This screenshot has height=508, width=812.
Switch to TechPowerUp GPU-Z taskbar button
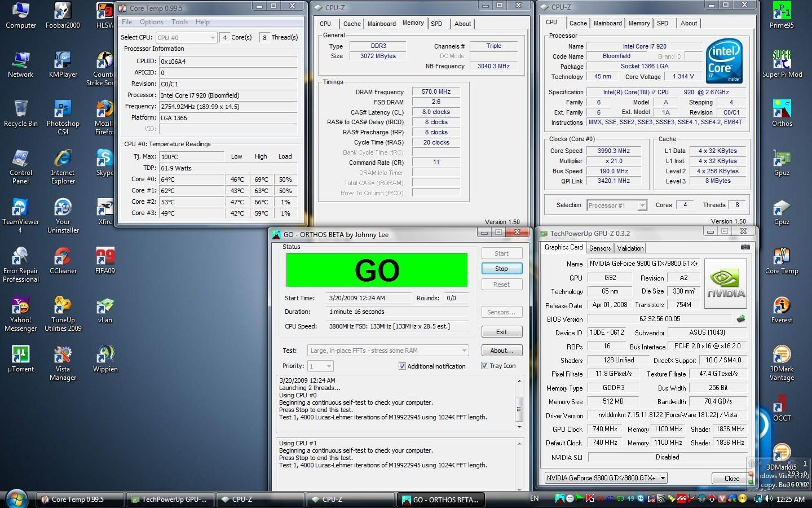[x=171, y=499]
